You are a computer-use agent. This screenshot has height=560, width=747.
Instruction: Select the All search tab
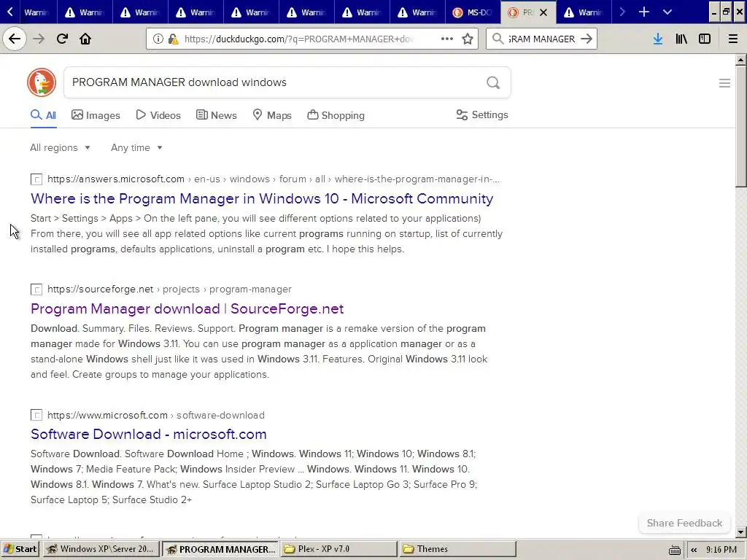tap(43, 115)
